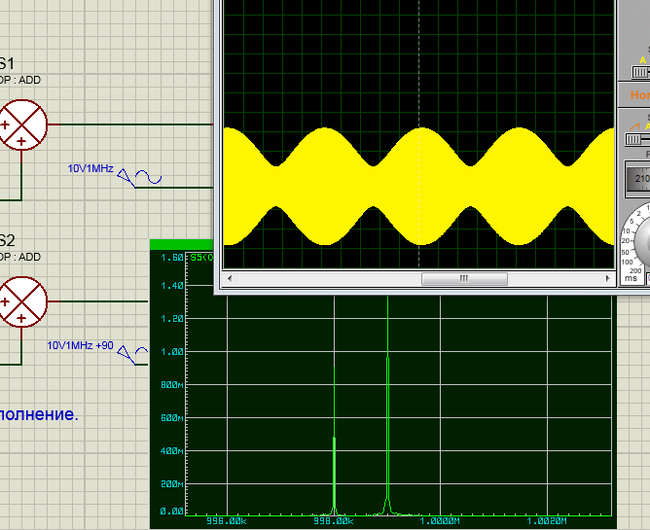Click the 10V1MHz +90 label text
The image size is (650, 530).
pyautogui.click(x=80, y=345)
